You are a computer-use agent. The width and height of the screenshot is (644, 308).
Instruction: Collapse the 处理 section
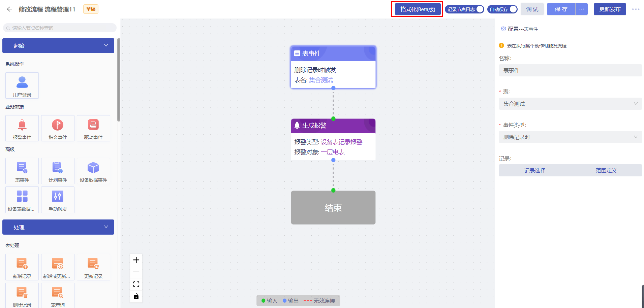58,227
